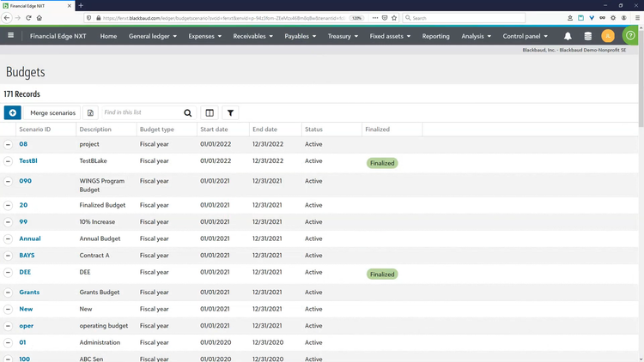Open the database selector icon
This screenshot has height=362, width=644.
[x=587, y=36]
